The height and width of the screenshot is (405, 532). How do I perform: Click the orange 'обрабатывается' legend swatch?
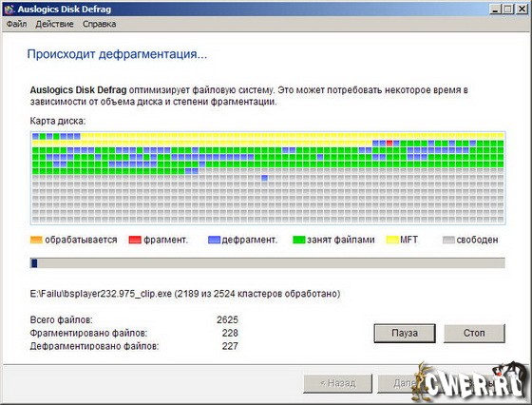(36, 240)
